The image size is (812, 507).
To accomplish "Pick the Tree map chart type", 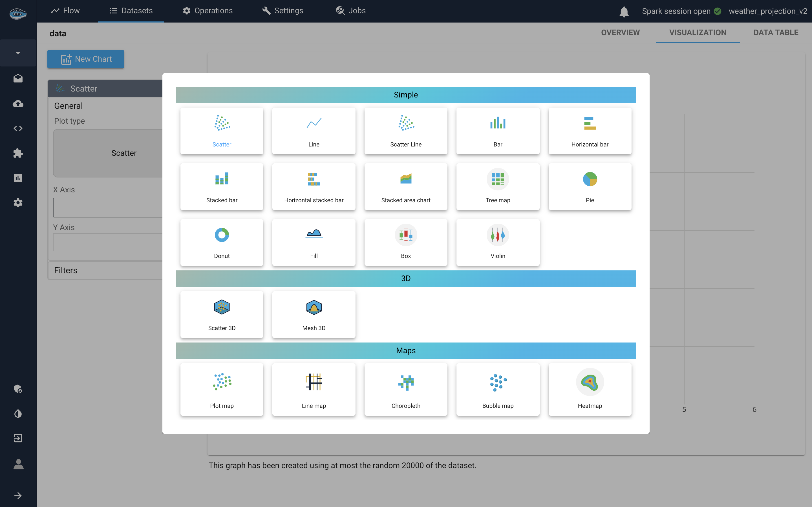I will (x=498, y=186).
